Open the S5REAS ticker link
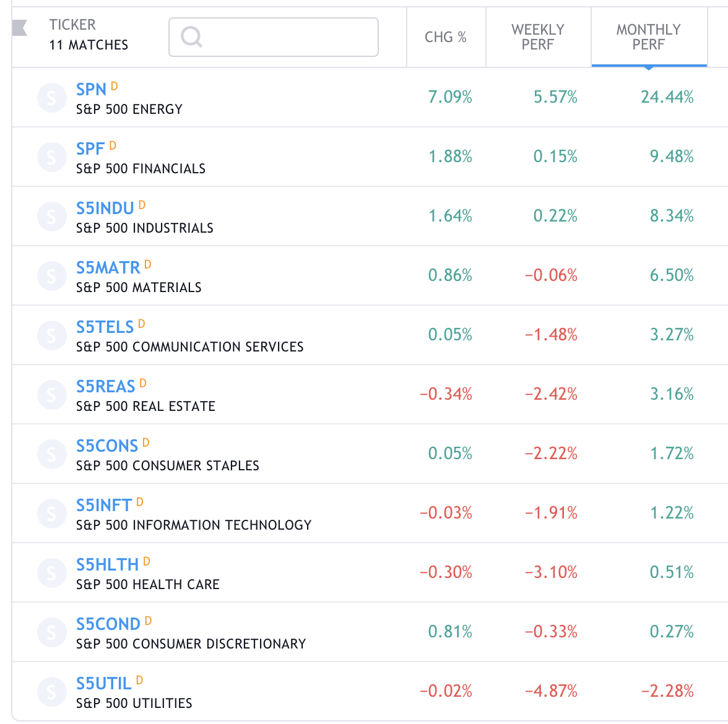728x724 pixels. 105,387
